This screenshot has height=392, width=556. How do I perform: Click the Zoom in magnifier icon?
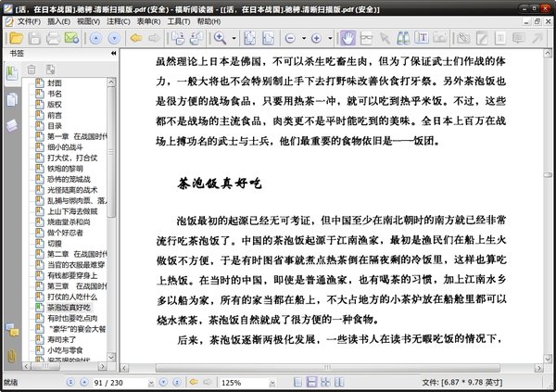(x=221, y=38)
